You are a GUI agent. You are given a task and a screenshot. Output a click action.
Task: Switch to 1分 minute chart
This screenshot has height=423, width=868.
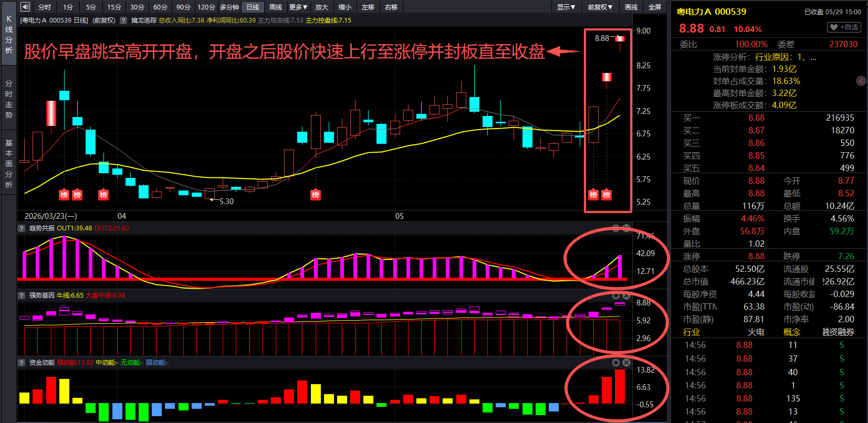click(68, 7)
